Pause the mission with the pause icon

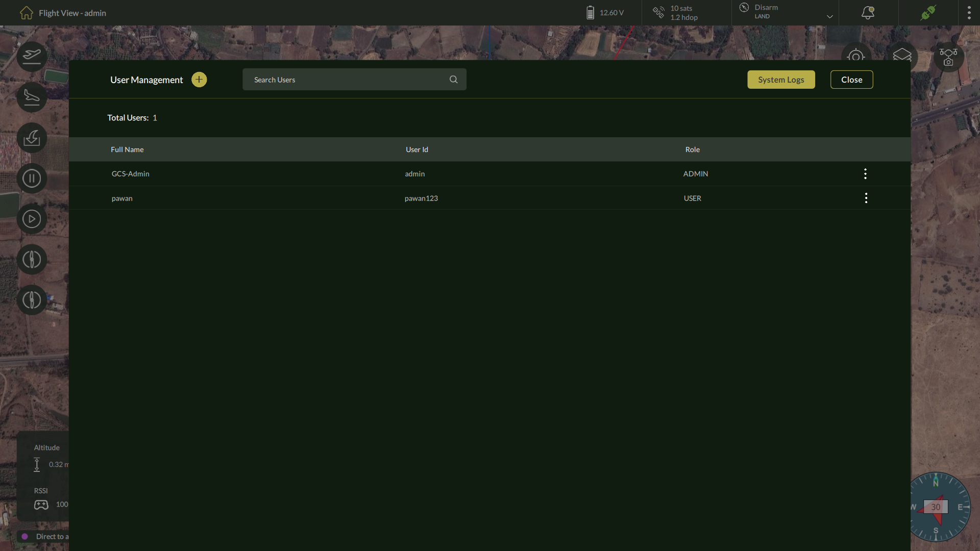coord(32,179)
